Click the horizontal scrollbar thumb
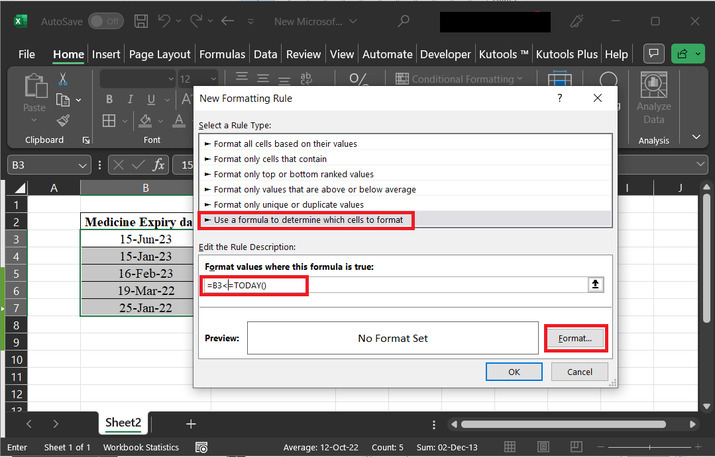The height and width of the screenshot is (457, 715). click(x=563, y=424)
